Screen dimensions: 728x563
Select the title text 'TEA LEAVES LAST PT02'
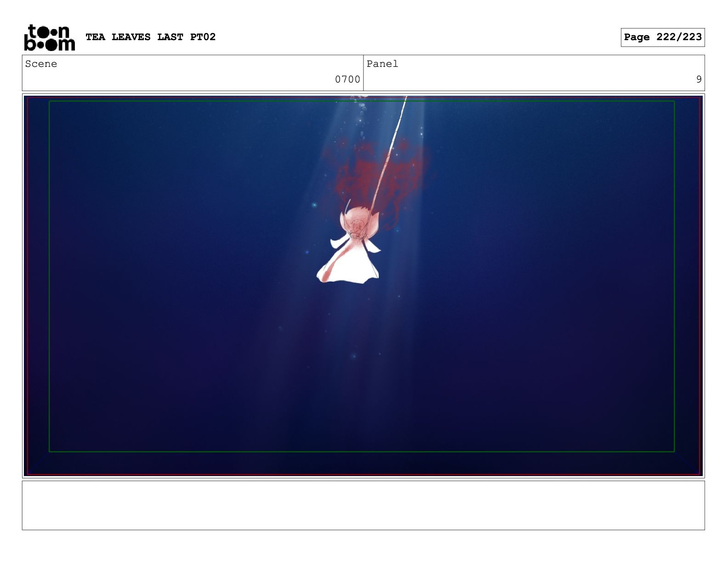(x=150, y=37)
